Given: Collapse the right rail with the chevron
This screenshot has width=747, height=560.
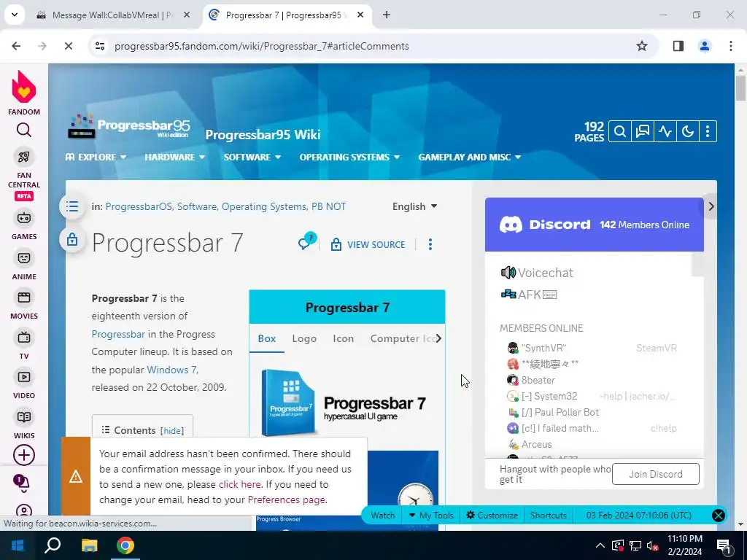Looking at the screenshot, I should tap(711, 206).
